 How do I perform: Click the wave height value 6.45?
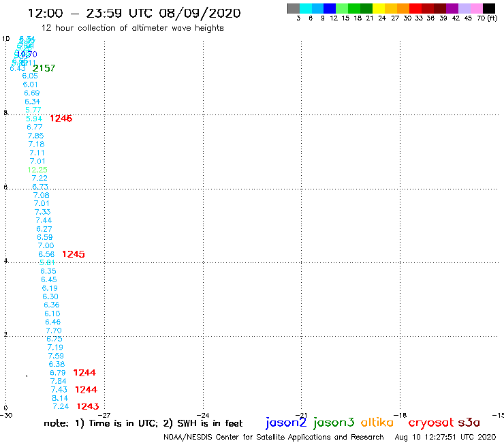click(x=49, y=279)
